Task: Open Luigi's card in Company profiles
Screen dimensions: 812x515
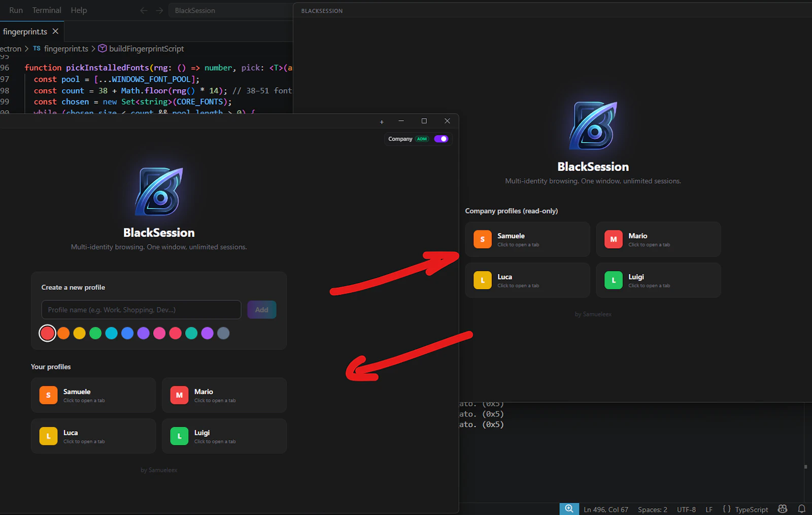Action: point(659,280)
